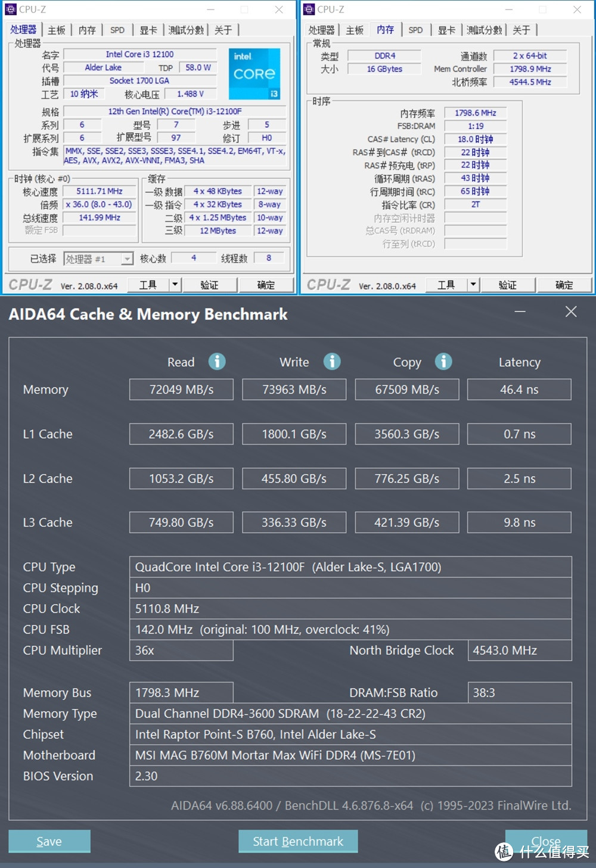Click the bus speed value 141.99 MHz
596x868 pixels.
pyautogui.click(x=99, y=217)
